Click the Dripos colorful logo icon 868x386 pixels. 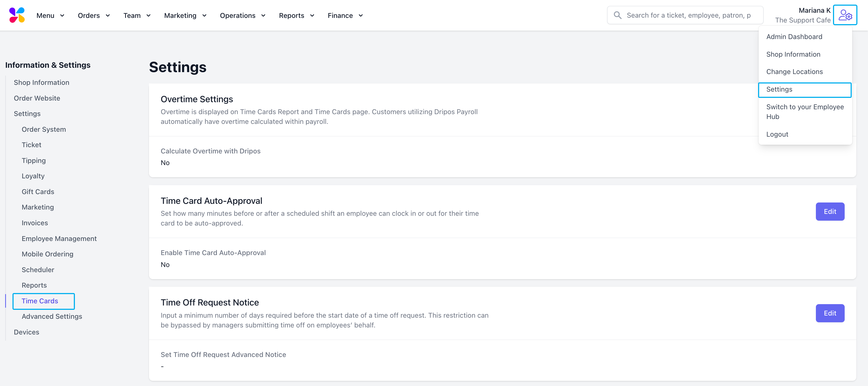[17, 15]
